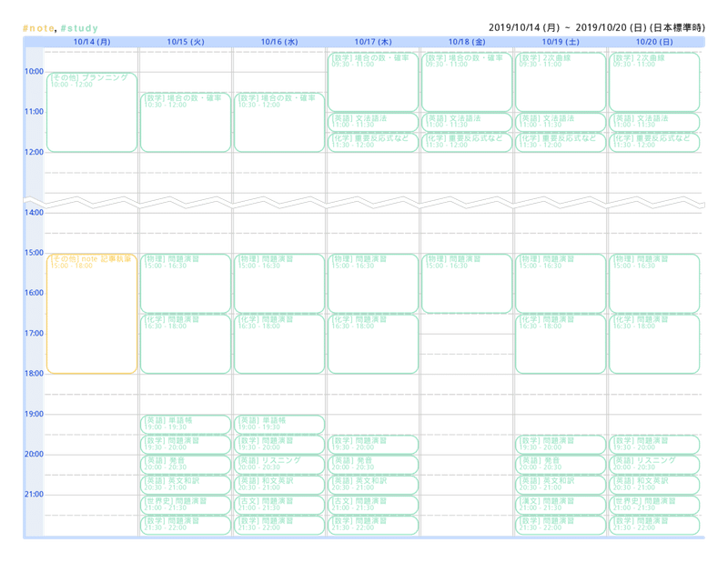Viewport: 728px width, 562px height.
Task: Open Saturday's 数学 問題演習 21:30 event
Action: click(x=561, y=525)
